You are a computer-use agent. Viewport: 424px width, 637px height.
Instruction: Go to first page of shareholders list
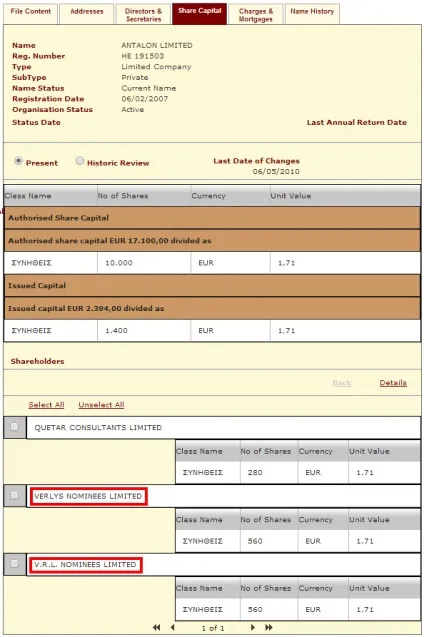pyautogui.click(x=156, y=627)
